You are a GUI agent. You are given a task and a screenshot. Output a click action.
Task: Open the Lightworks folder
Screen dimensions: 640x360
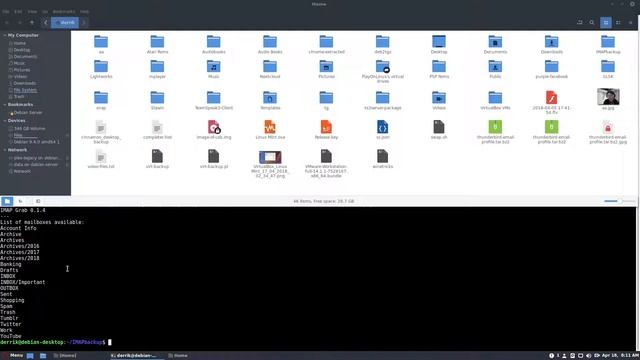[x=101, y=69]
